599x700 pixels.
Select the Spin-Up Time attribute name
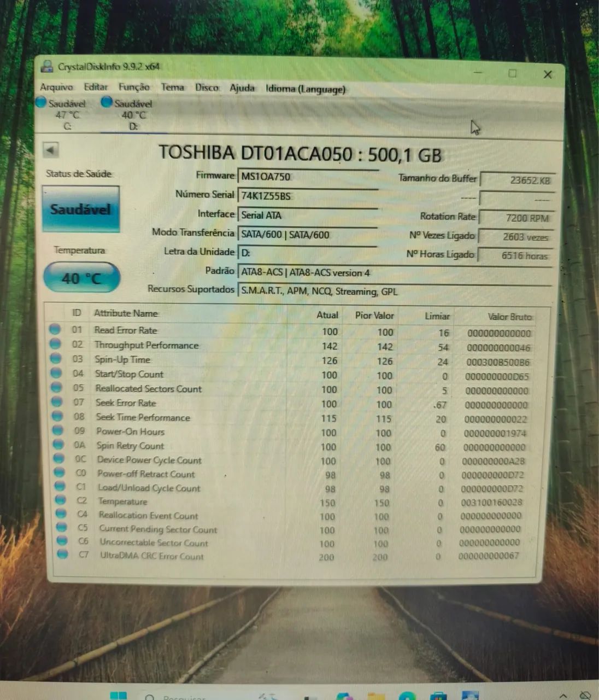coord(122,359)
